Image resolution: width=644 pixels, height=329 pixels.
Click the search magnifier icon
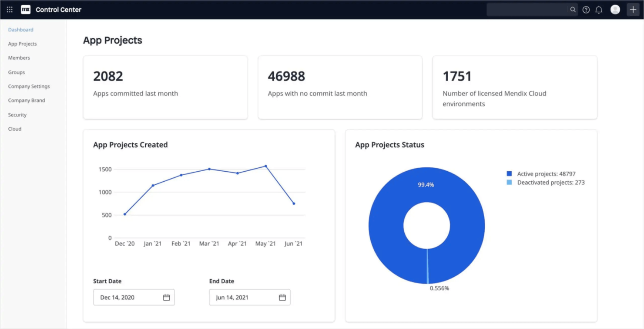coord(574,9)
